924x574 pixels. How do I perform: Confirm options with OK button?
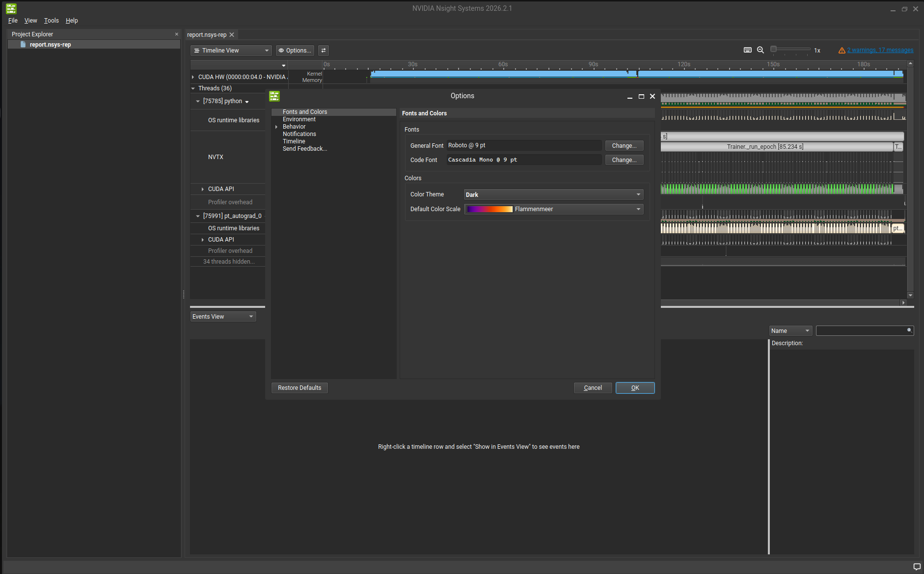(x=635, y=388)
